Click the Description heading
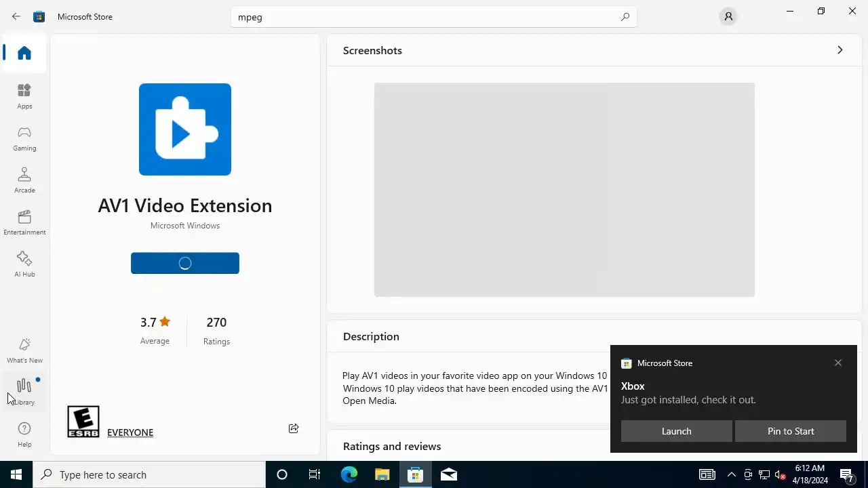This screenshot has height=488, width=868. point(371,336)
